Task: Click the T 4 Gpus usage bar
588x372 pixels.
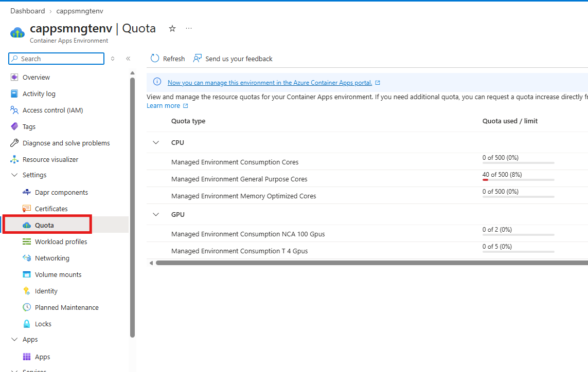Action: click(x=518, y=252)
